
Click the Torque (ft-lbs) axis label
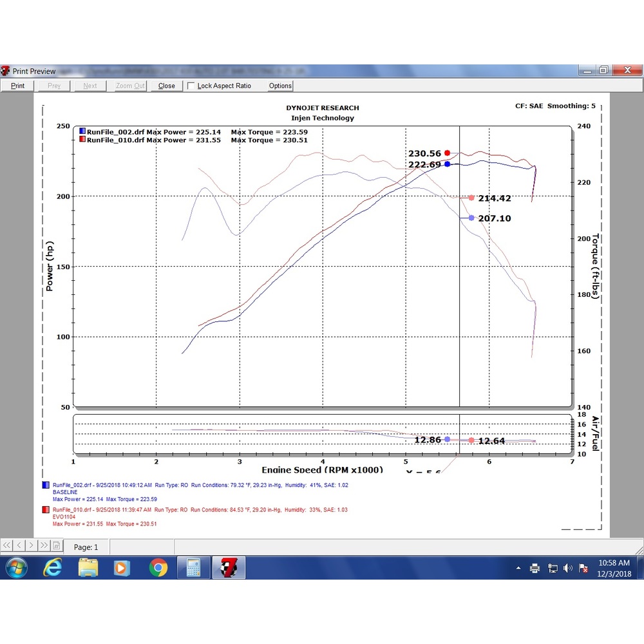coord(595,267)
